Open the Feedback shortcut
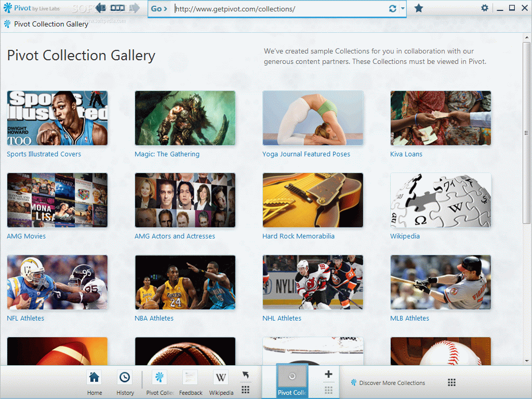This screenshot has height=399, width=532. coord(190,383)
